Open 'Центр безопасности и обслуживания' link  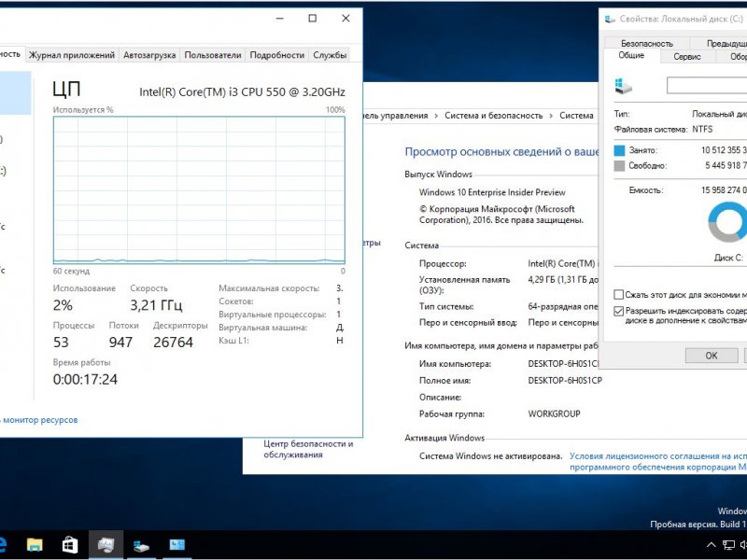(x=308, y=449)
